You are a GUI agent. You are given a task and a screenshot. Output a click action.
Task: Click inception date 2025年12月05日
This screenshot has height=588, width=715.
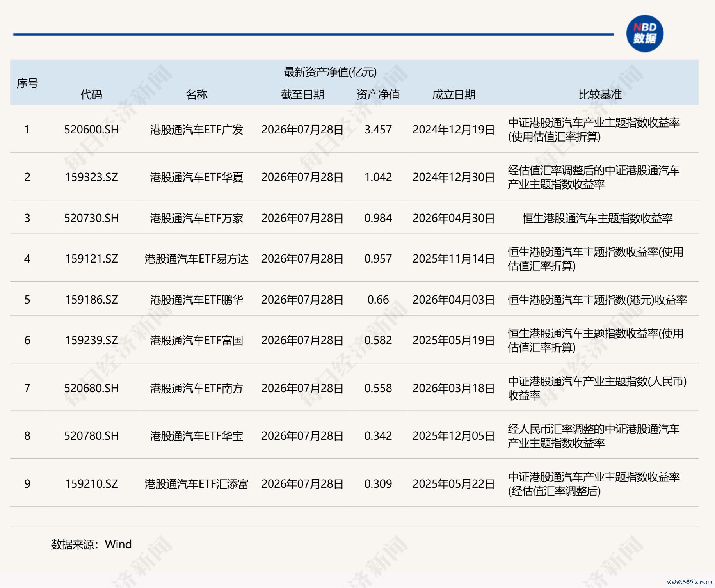[x=454, y=435]
